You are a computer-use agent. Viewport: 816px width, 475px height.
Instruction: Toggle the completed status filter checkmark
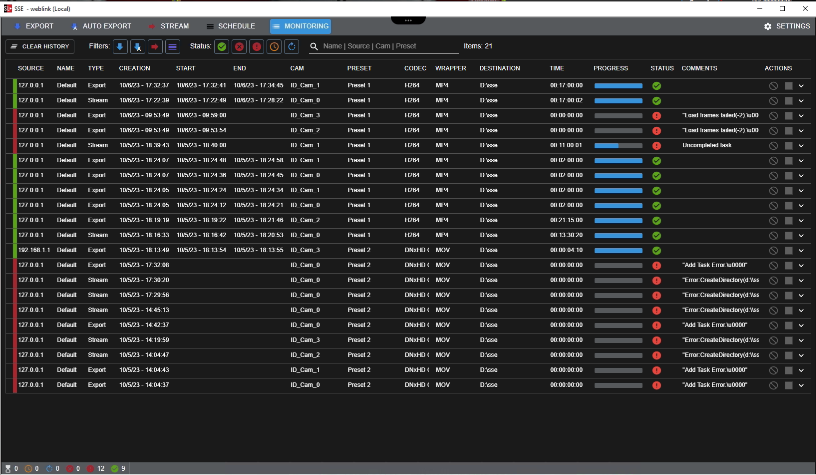222,46
